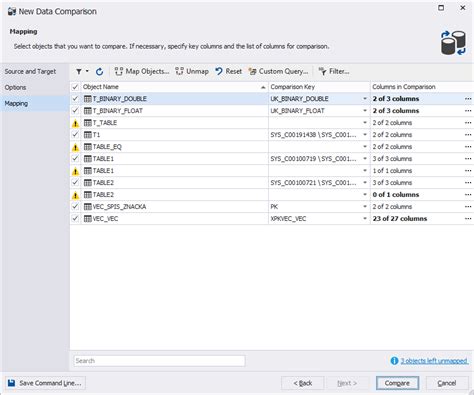Open column selection ellipsis for T_TABLE
This screenshot has height=395, width=474.
coord(468,123)
